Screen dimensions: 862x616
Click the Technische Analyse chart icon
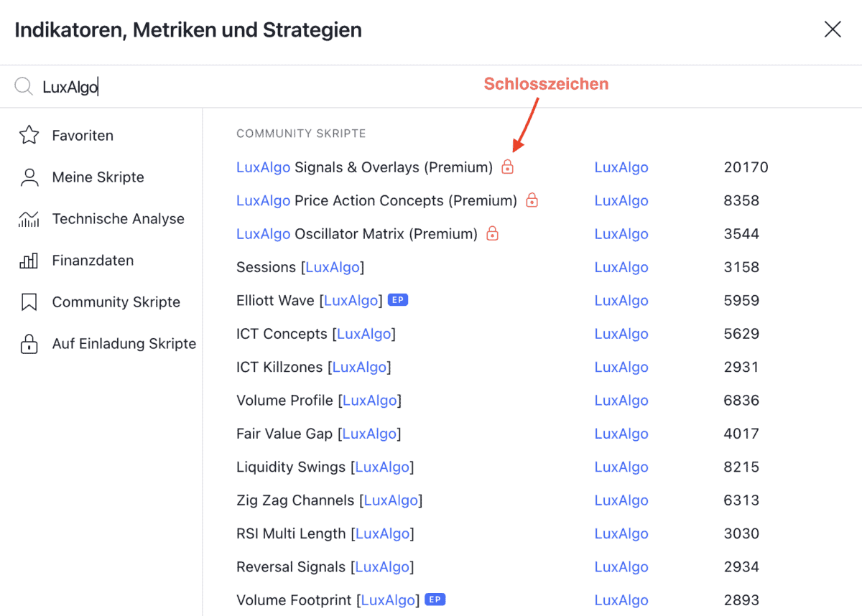pos(29,218)
